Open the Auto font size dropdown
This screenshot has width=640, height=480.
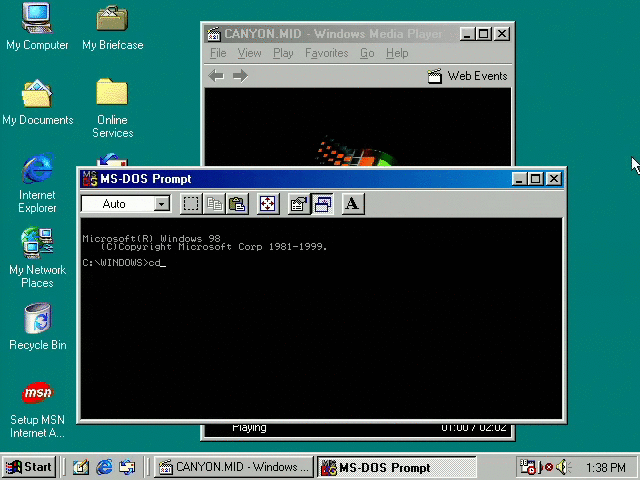point(162,204)
